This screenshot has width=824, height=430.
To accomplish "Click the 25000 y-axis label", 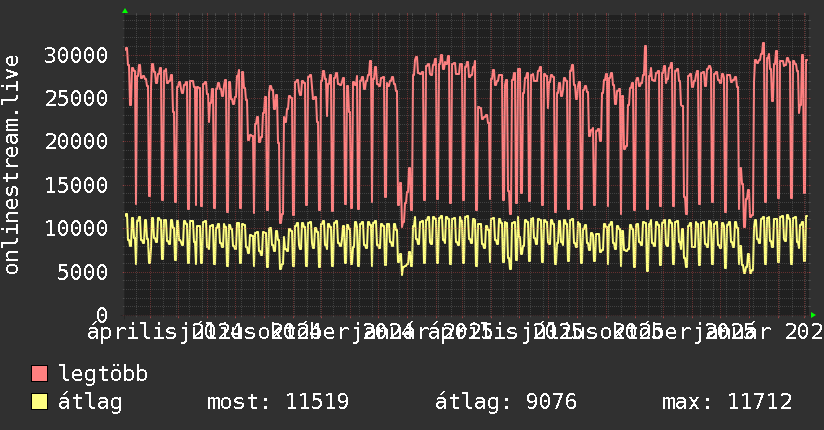I will (76, 98).
